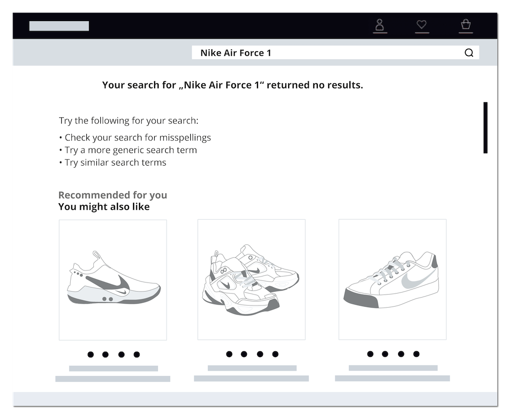This screenshot has height=420, width=514.
Task: Click the 'You might also like' heading
Action: 104,207
